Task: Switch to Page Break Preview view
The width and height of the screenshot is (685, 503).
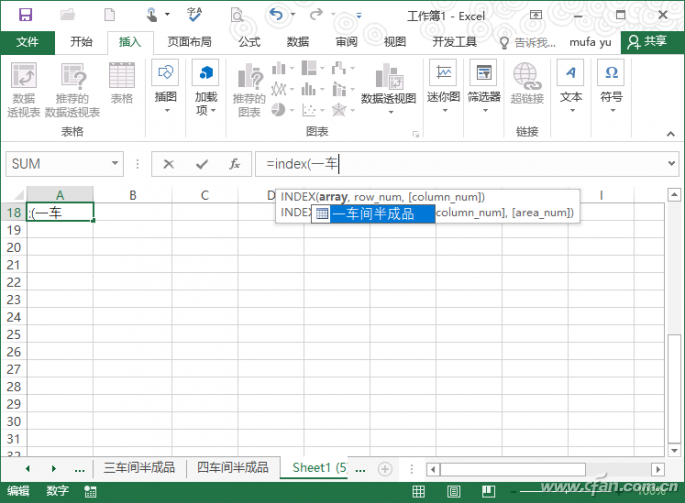Action: (488, 492)
